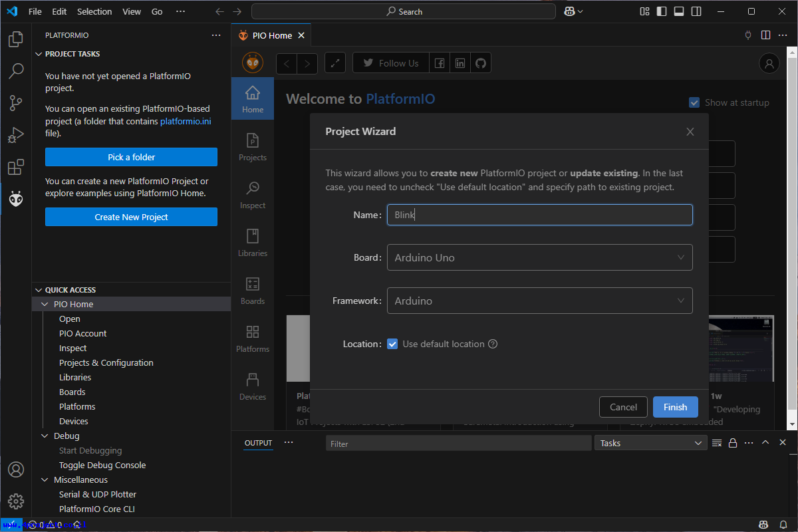Open the Selection menu
Image resolution: width=798 pixels, height=532 pixels.
click(x=94, y=11)
